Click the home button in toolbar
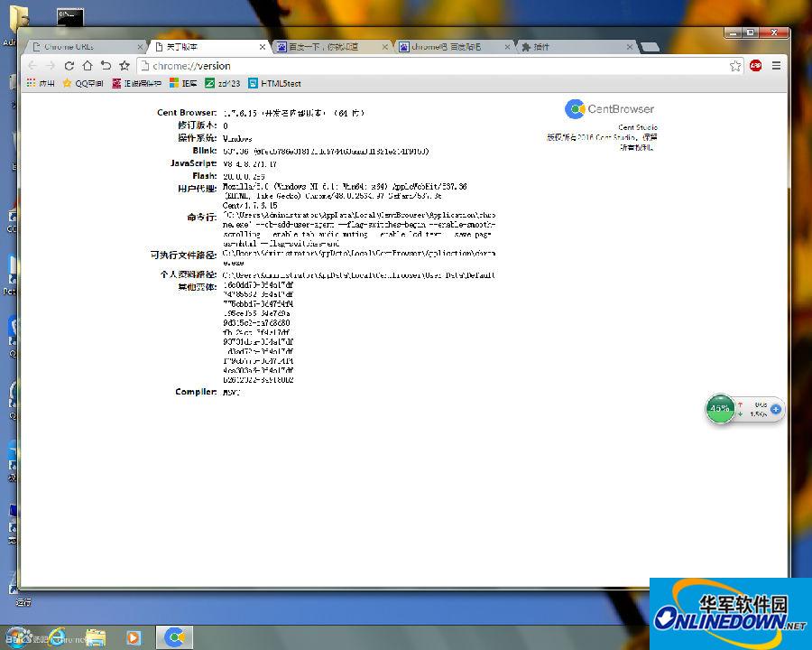The image size is (812, 650). (88, 66)
